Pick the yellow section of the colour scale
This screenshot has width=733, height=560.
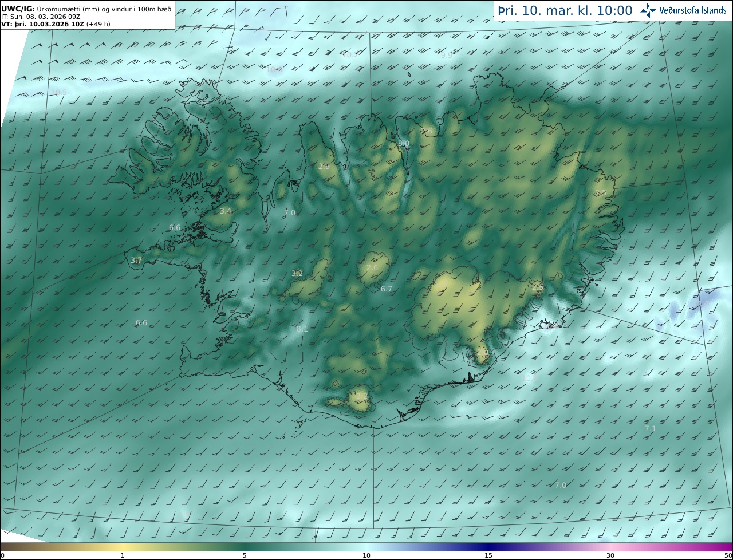pos(123,547)
